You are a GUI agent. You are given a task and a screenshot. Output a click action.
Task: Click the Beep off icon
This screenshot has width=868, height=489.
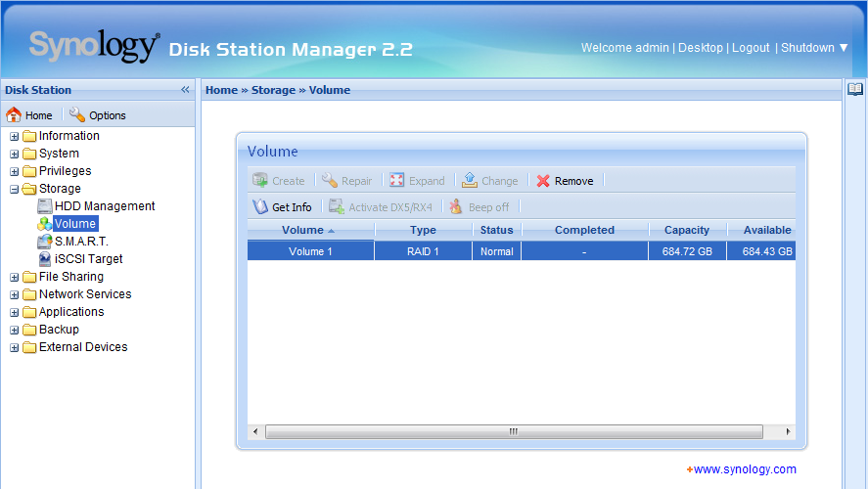pyautogui.click(x=456, y=207)
